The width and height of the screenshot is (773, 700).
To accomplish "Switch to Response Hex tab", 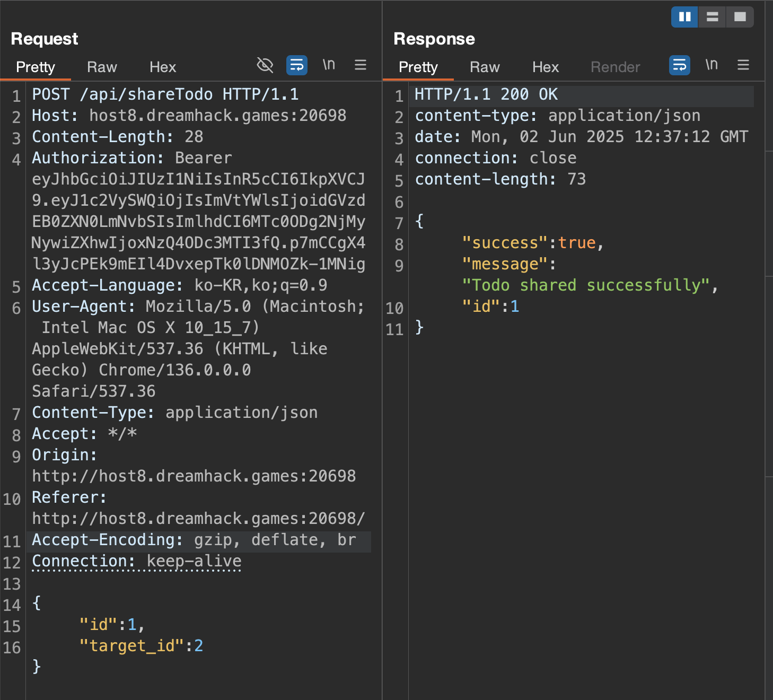I will click(x=546, y=67).
